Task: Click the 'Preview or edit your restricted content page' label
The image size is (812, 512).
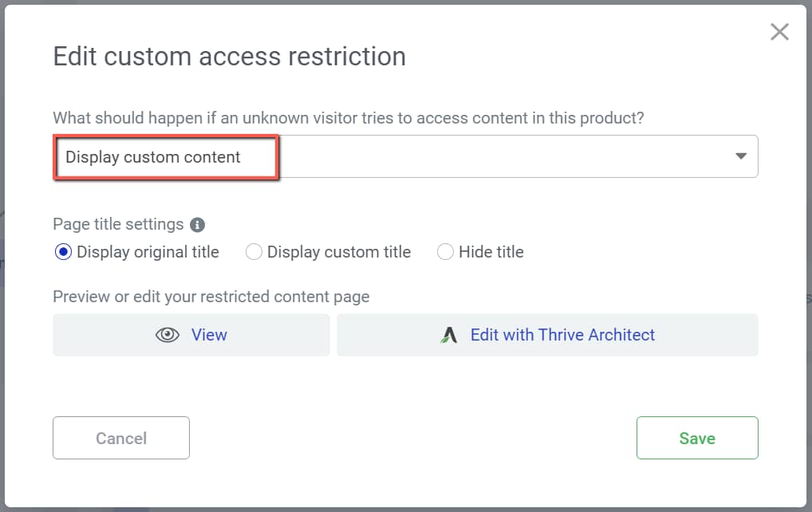Action: tap(211, 297)
